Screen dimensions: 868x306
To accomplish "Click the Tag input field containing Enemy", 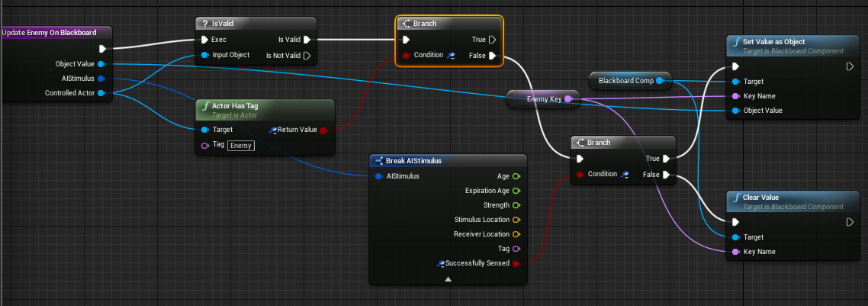I will 241,146.
